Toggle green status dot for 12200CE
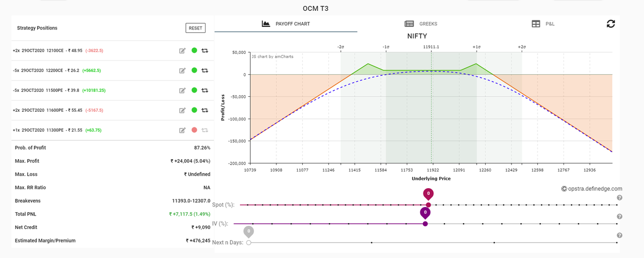The image size is (644, 258). (194, 70)
